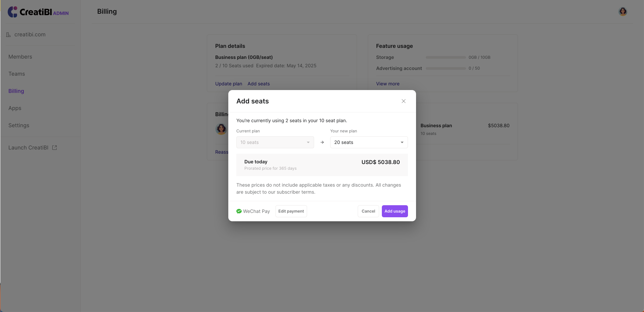
Task: Click the WeChat Pay icon
Action: pos(239,211)
